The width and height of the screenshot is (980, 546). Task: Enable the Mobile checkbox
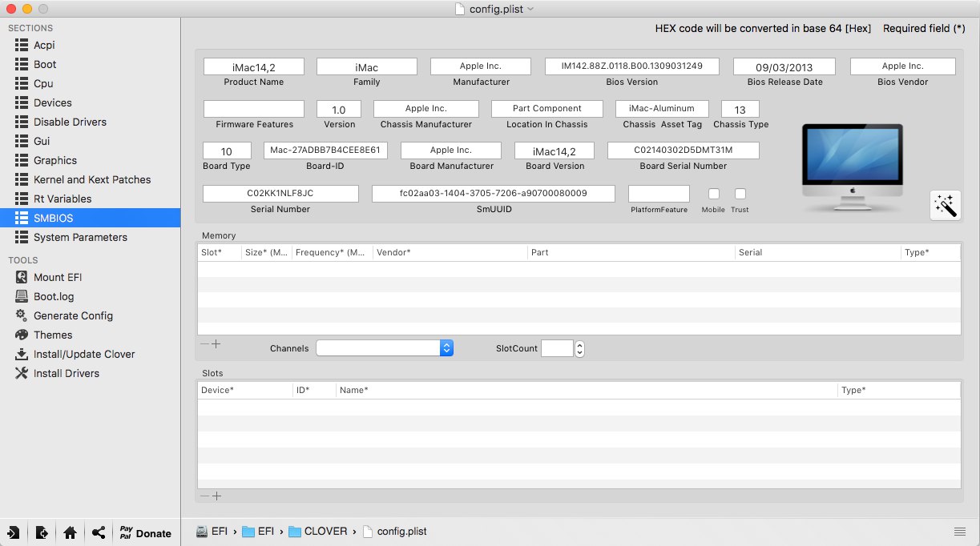pyautogui.click(x=714, y=194)
